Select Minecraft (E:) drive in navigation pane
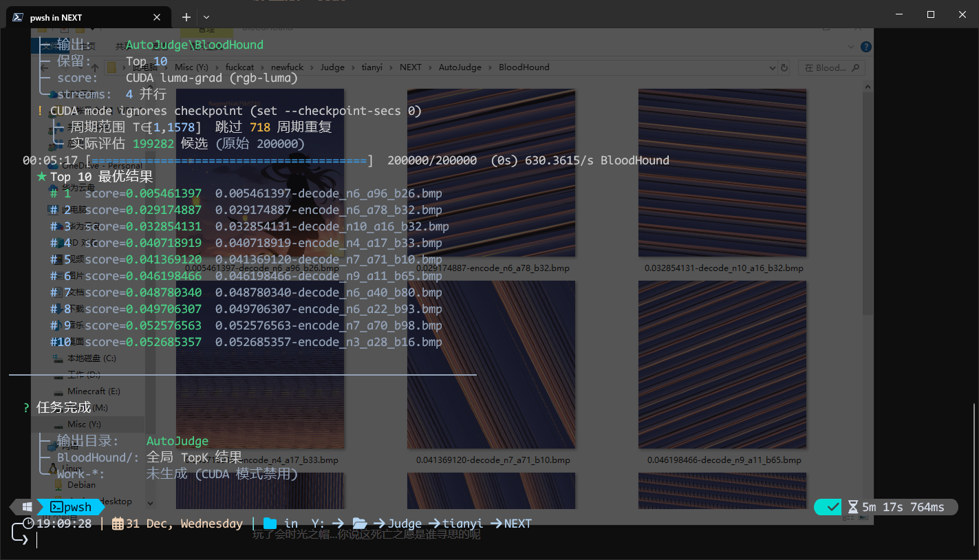Image resolution: width=979 pixels, height=560 pixels. (x=94, y=391)
